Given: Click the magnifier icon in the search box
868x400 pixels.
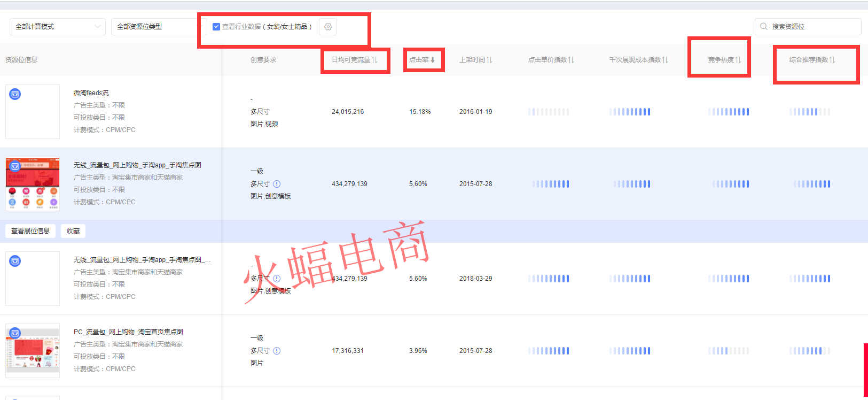Looking at the screenshot, I should click(764, 26).
